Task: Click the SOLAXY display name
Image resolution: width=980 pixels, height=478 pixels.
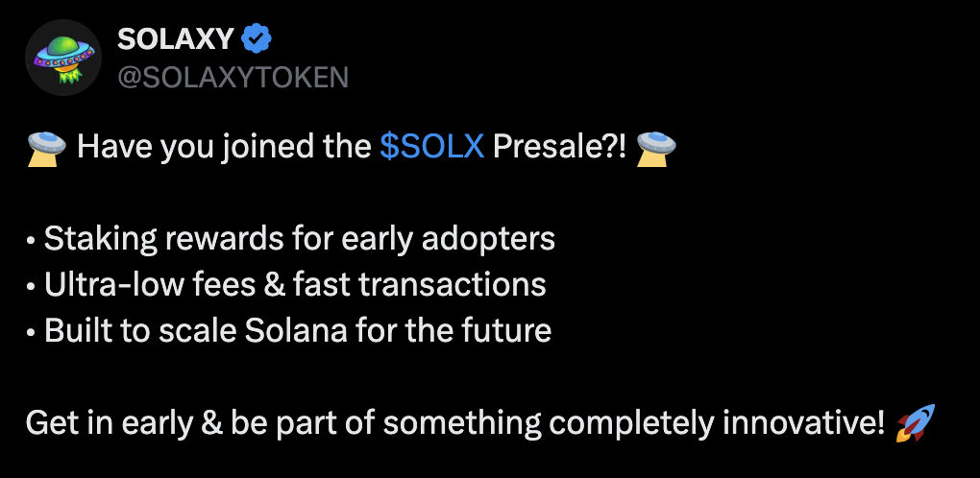Action: [174, 39]
